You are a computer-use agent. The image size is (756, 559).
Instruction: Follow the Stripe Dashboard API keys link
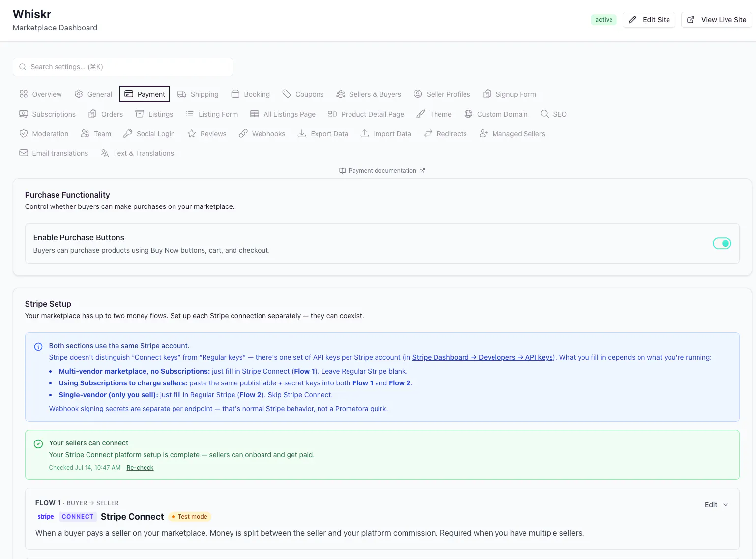pyautogui.click(x=483, y=357)
